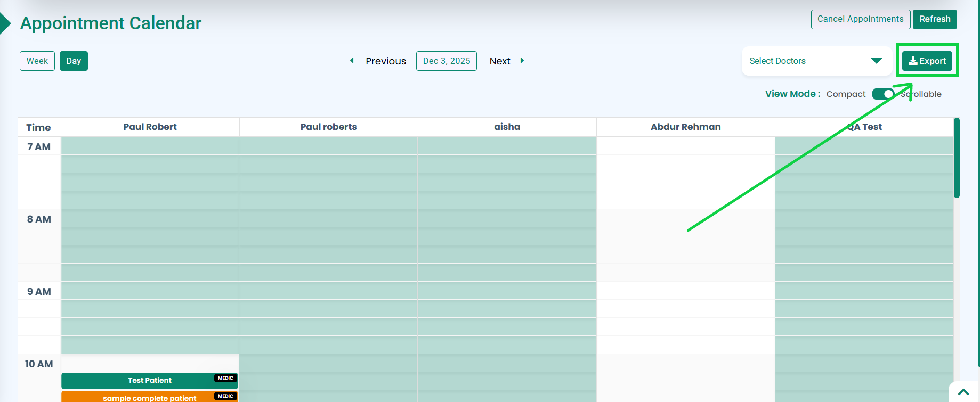Click the scroll-to-top chevron icon
This screenshot has width=980, height=402.
963,392
